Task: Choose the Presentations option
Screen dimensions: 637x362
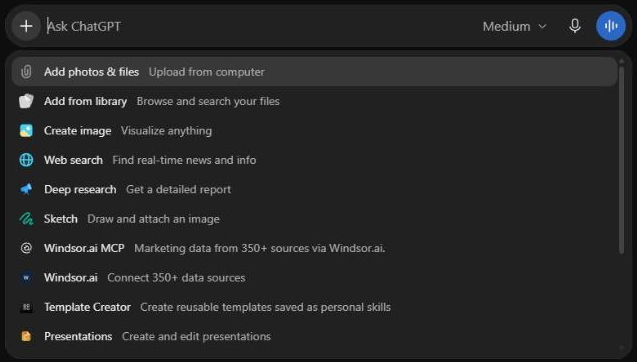Action: pos(314,336)
